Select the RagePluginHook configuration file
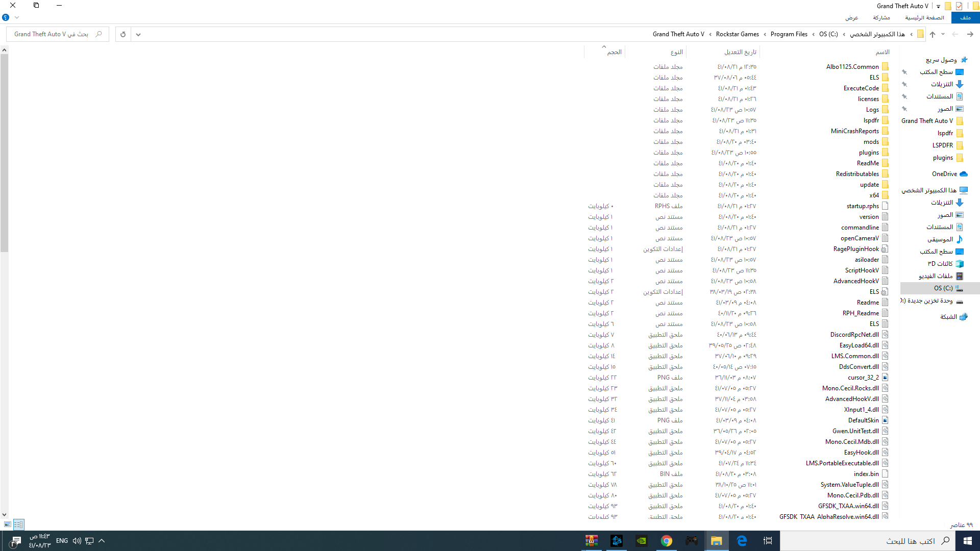This screenshot has height=551, width=980. (856, 249)
